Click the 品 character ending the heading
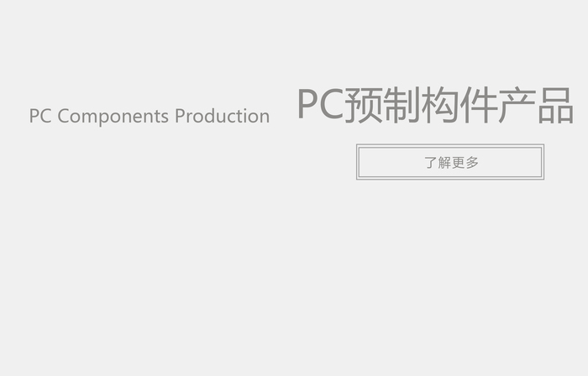The width and height of the screenshot is (588, 376). 556,105
